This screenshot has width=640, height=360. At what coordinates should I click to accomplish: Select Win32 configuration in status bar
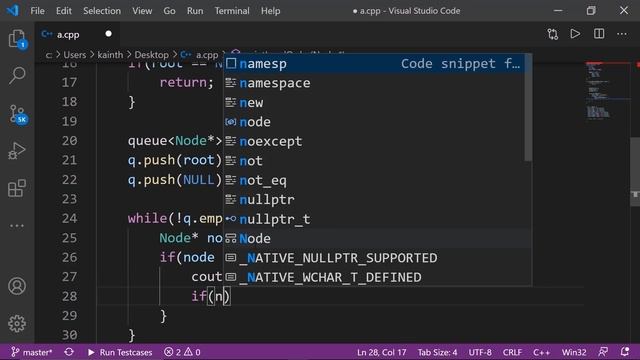tap(574, 352)
